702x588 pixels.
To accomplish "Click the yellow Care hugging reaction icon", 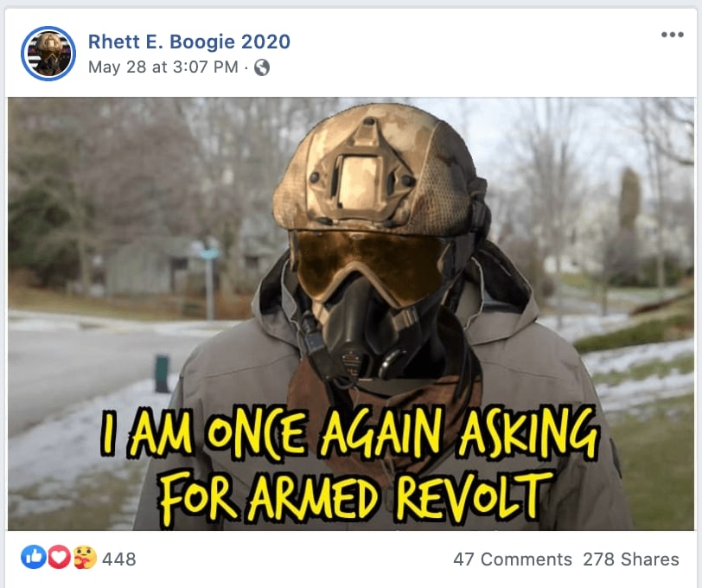I will (85, 558).
